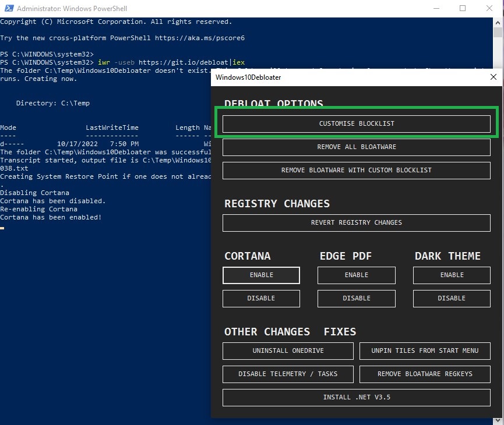Click Uninstall OneDrive button
Image resolution: width=504 pixels, height=425 pixels.
pos(288,350)
